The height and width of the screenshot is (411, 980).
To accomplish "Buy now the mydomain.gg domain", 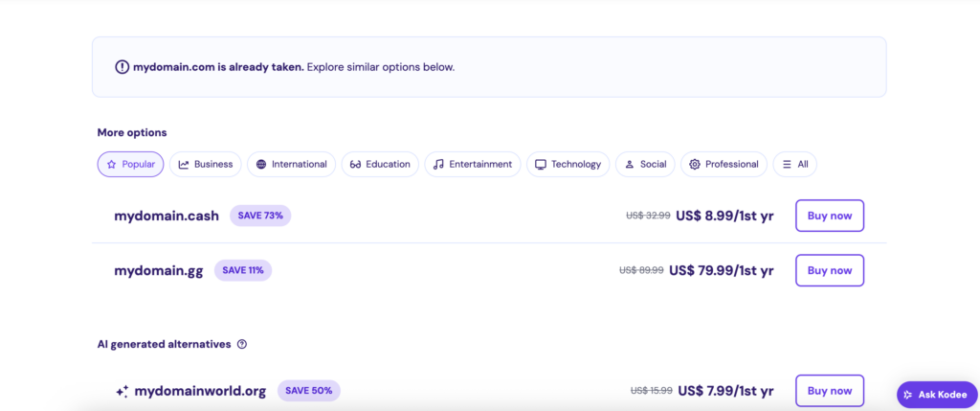I will [829, 270].
